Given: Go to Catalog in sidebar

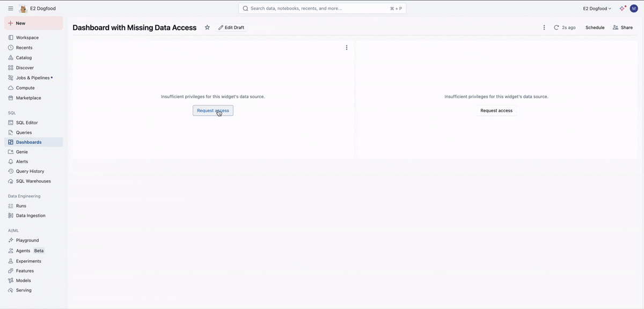Looking at the screenshot, I should pyautogui.click(x=33, y=57).
